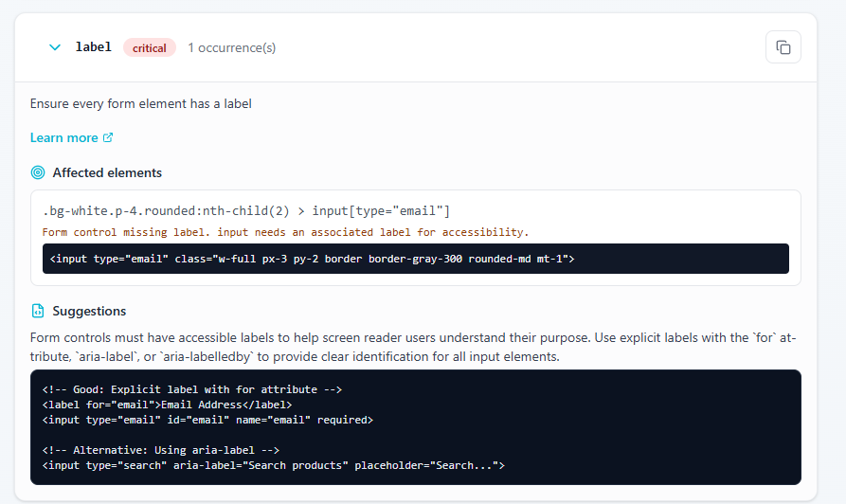This screenshot has height=504, width=846.
Task: Click the code file icon next to Suggestions
Action: click(x=38, y=311)
